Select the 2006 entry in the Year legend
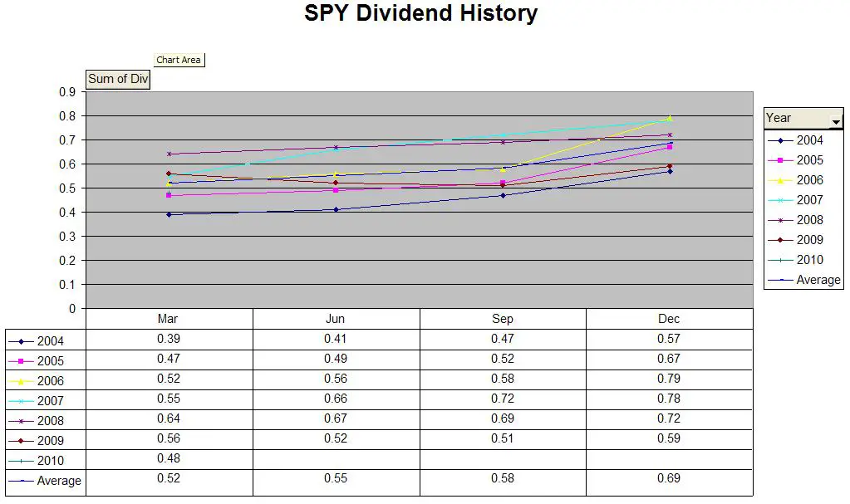Viewport: 850px width, 504px height. [795, 180]
